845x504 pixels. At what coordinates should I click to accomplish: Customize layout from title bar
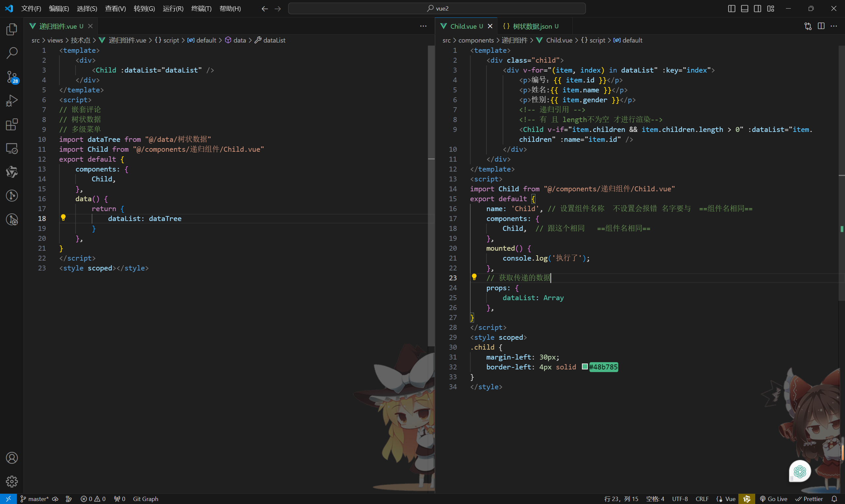[770, 9]
